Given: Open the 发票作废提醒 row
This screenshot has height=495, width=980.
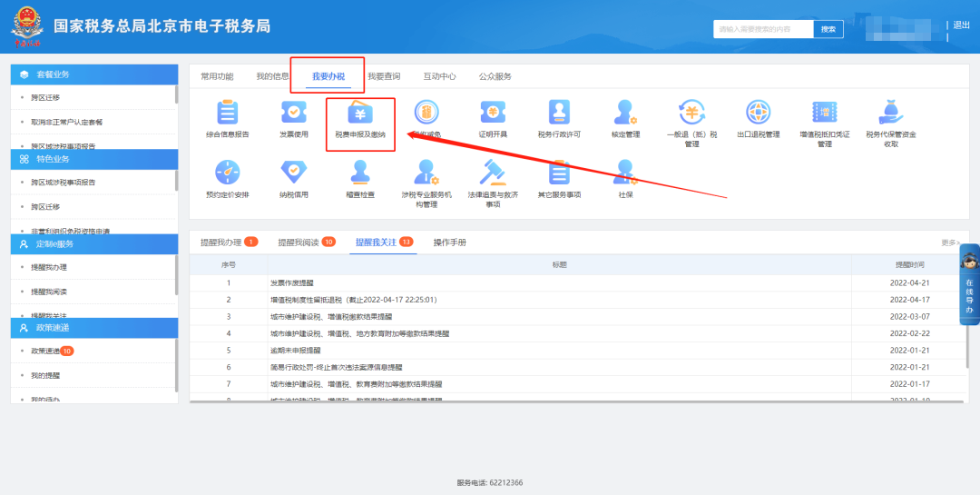Looking at the screenshot, I should point(577,282).
